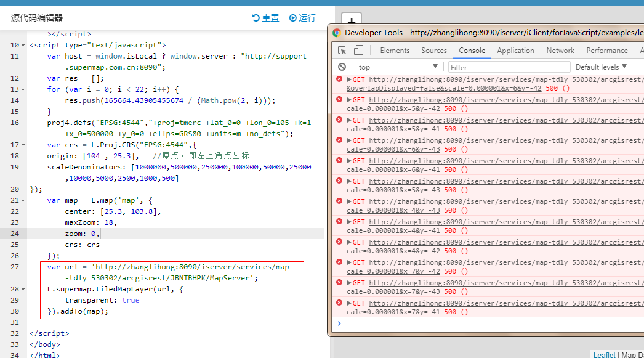Run the code with 运行 button
This screenshot has height=358, width=644.
click(x=303, y=18)
